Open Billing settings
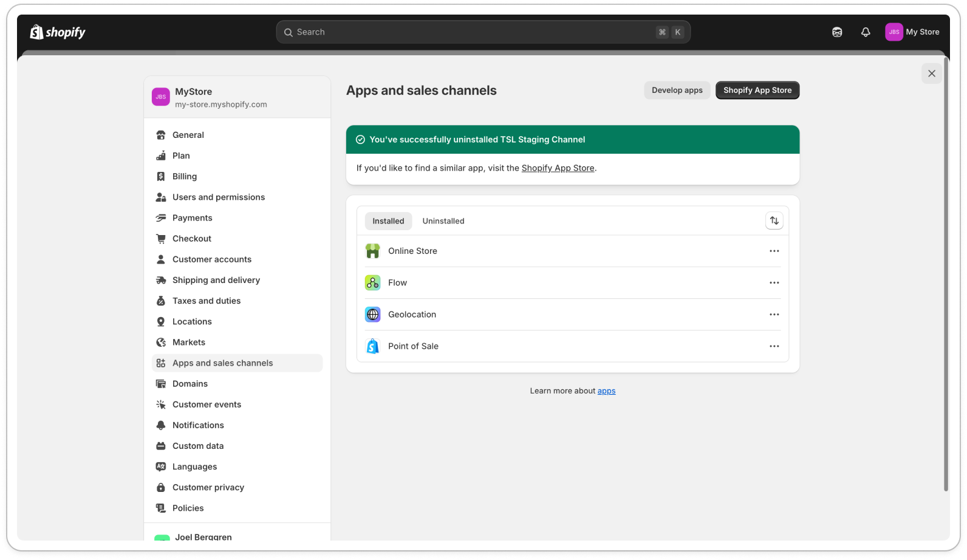The height and width of the screenshot is (560, 967). [237, 176]
